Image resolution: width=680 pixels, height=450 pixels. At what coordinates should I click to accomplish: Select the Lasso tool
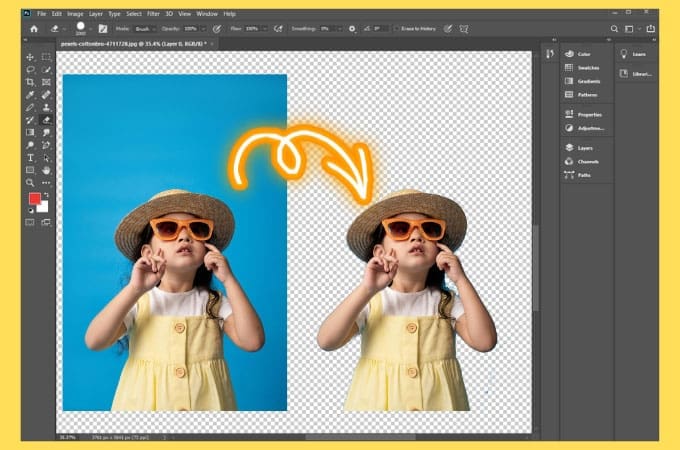click(x=31, y=70)
